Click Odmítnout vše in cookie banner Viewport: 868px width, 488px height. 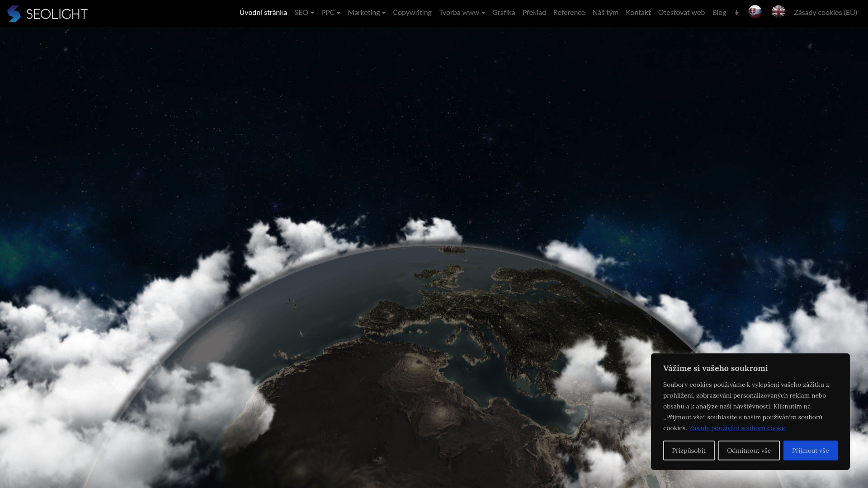(749, 450)
